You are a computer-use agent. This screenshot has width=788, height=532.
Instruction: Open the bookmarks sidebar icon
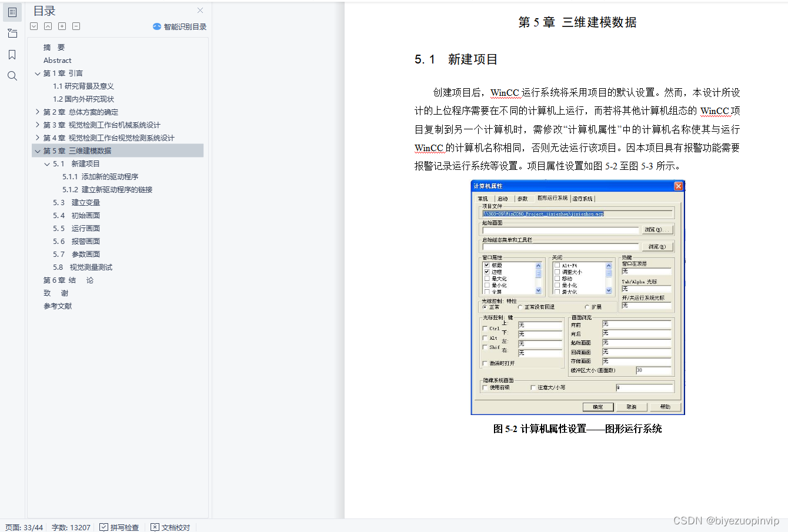(x=12, y=55)
